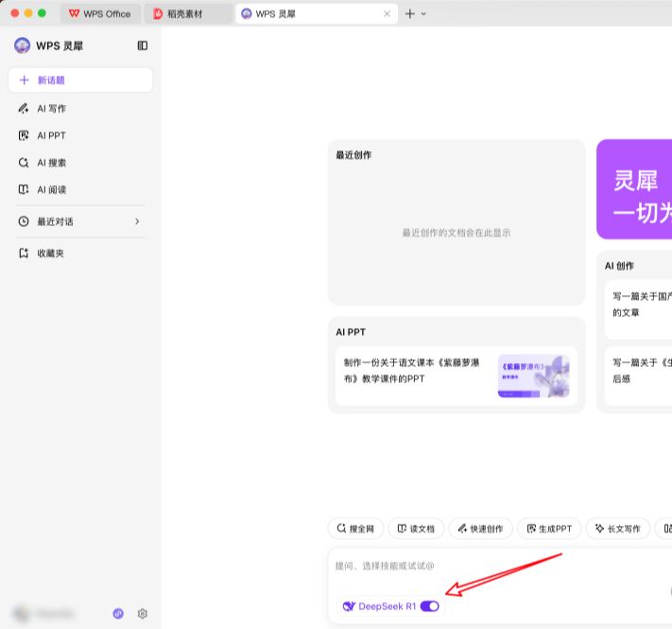Click the book icon in 读文档
Image resolution: width=672 pixels, height=629 pixels.
[402, 528]
